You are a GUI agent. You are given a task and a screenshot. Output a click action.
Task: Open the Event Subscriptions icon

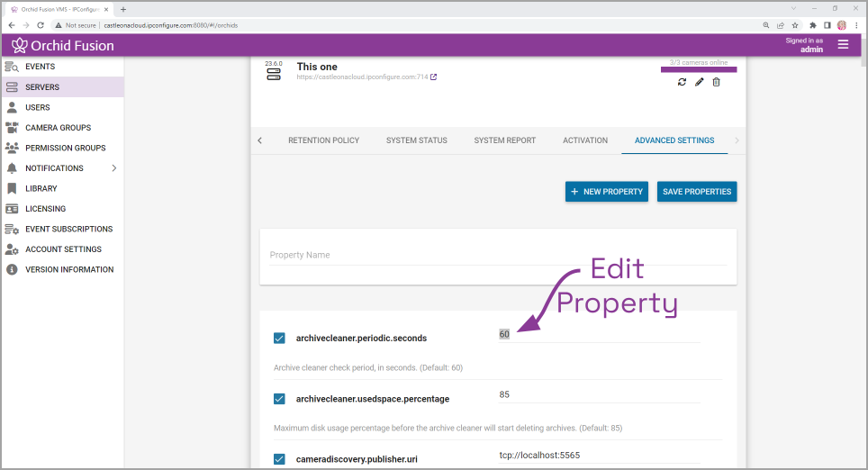point(12,230)
